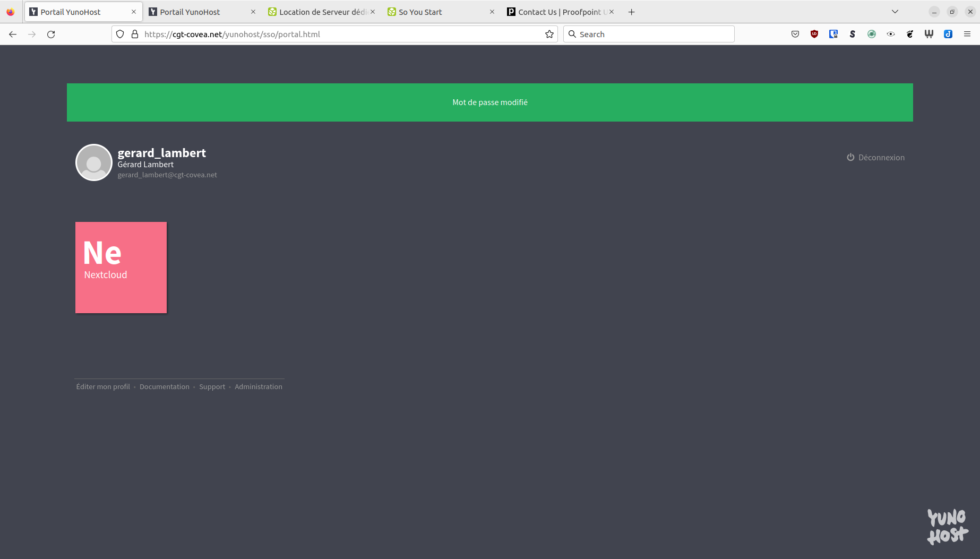The width and height of the screenshot is (980, 559).
Task: Click the Déconnexion logout link
Action: click(876, 157)
